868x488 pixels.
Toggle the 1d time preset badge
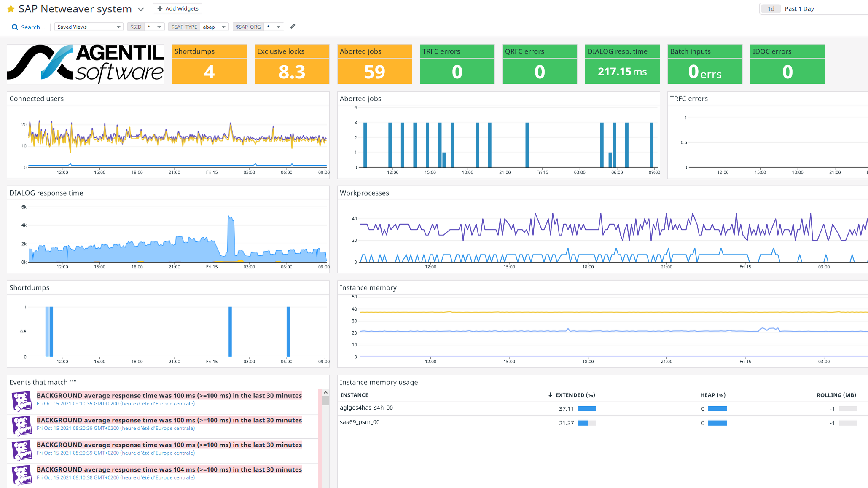coord(770,8)
